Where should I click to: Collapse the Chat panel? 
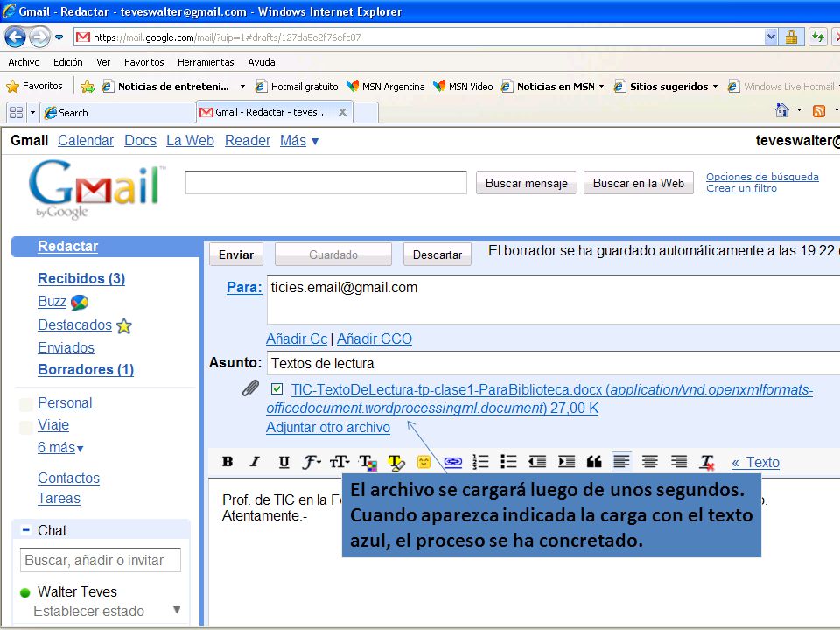click(x=25, y=530)
